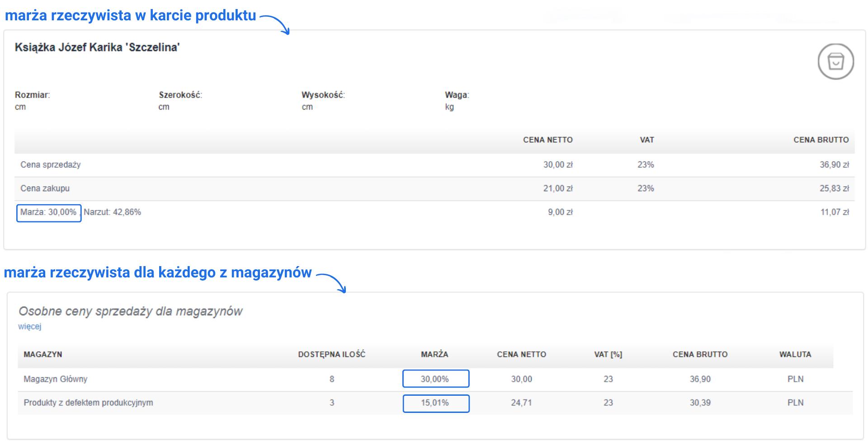The image size is (868, 445).
Task: Choose 'Produkty z defektem produkcyjnym' warehouse
Action: pos(88,403)
